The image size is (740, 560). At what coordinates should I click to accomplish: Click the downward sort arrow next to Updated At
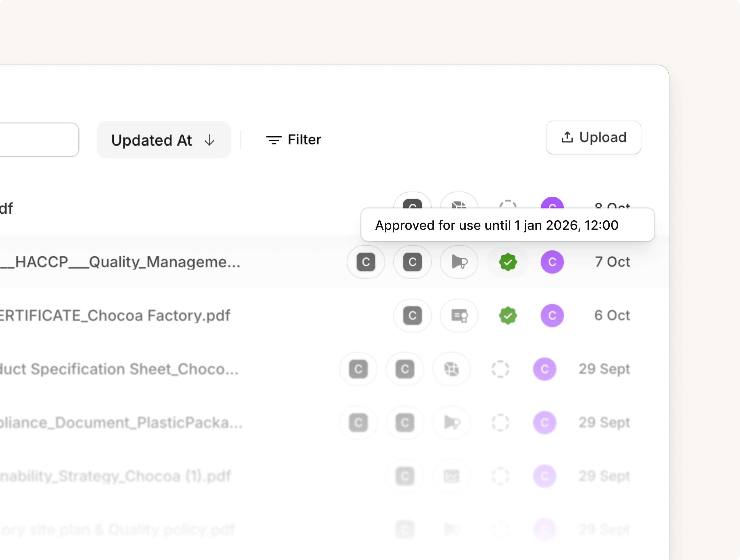tap(209, 140)
